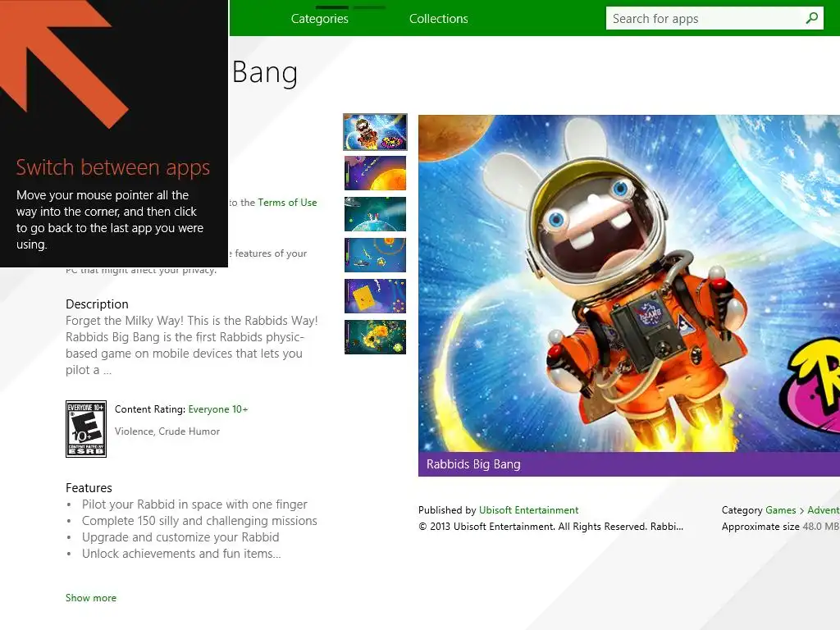The width and height of the screenshot is (840, 630).
Task: Open the Categories tab
Action: pos(319,19)
